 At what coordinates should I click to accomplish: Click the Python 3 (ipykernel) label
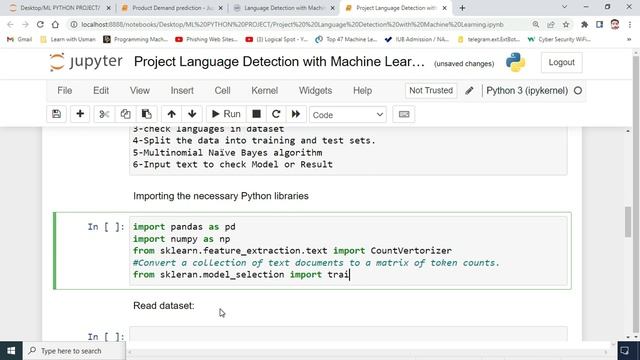click(527, 91)
